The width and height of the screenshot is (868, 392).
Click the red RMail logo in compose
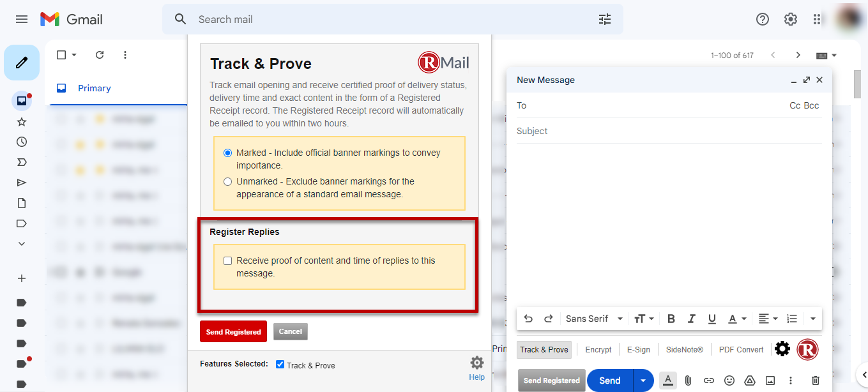807,349
